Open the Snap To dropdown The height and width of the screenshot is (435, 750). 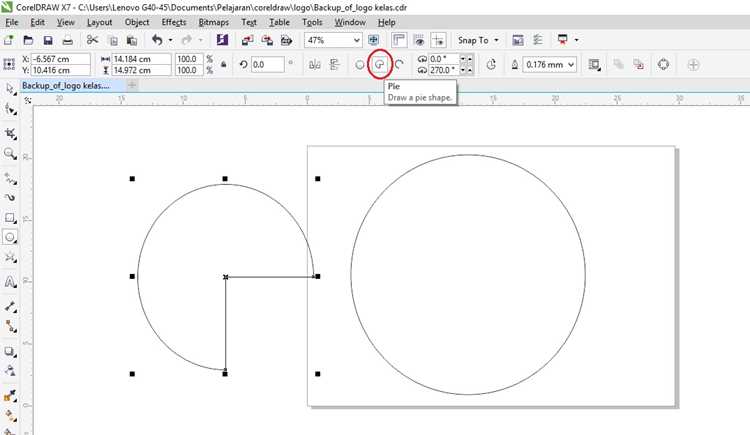click(477, 40)
